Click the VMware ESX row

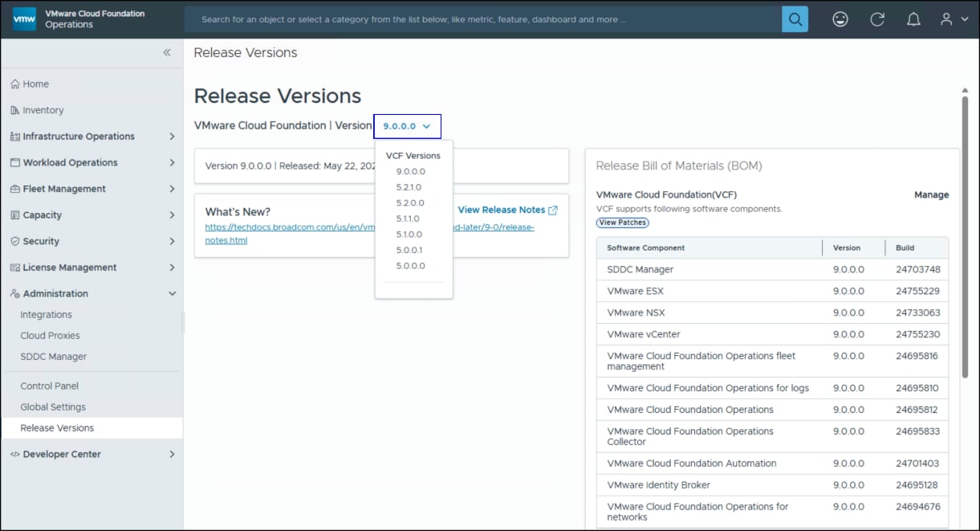(772, 292)
